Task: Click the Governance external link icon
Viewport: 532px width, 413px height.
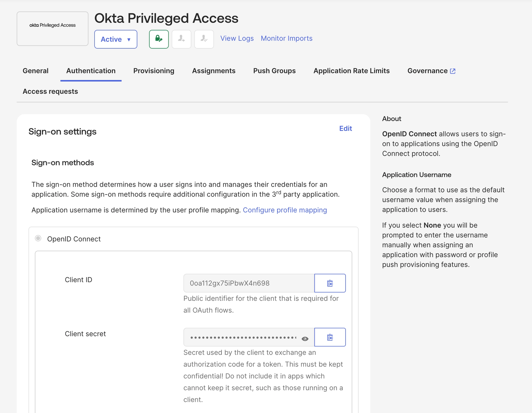Action: [453, 71]
